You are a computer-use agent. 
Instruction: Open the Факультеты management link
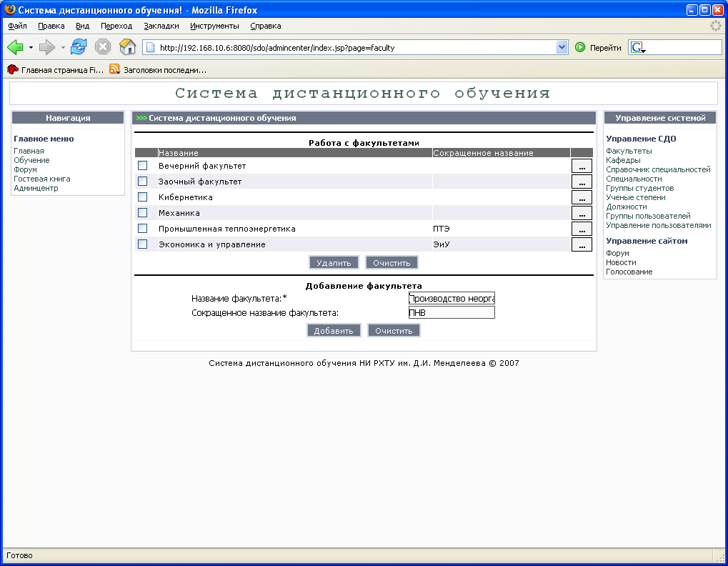(629, 151)
